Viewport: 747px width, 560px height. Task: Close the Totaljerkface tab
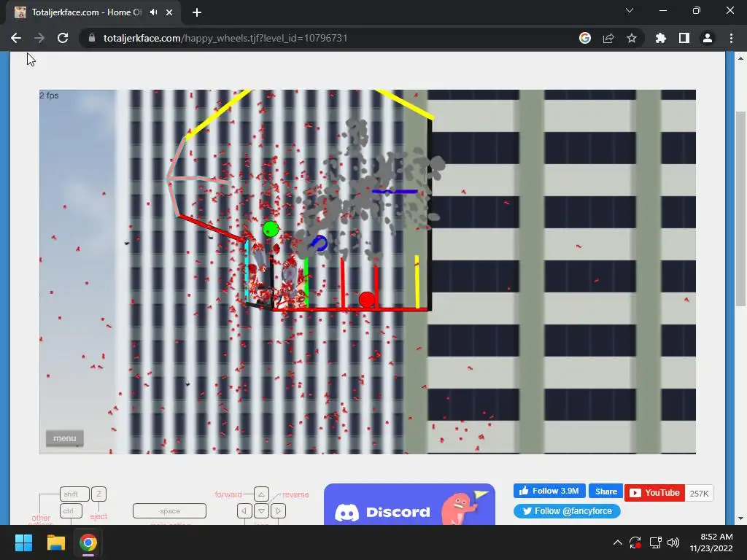pyautogui.click(x=169, y=12)
